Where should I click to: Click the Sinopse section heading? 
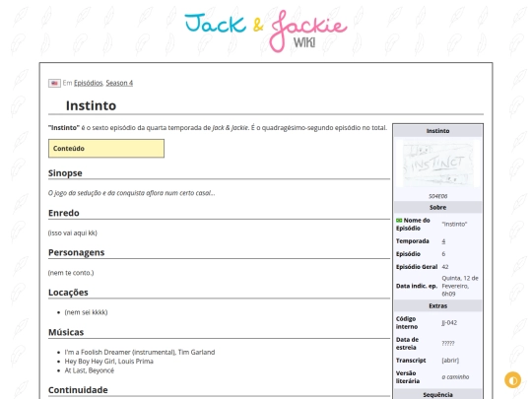[65, 173]
